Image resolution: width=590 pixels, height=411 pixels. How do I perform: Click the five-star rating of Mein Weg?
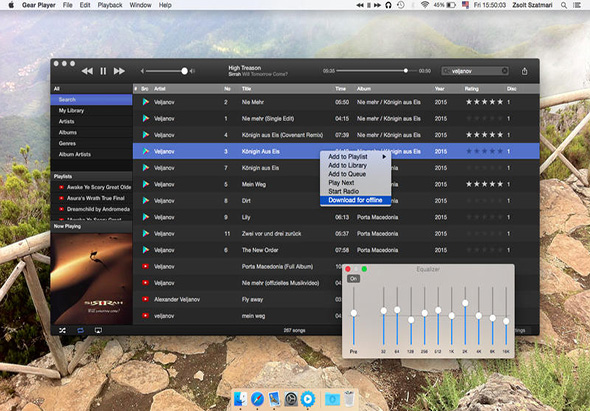click(x=484, y=184)
